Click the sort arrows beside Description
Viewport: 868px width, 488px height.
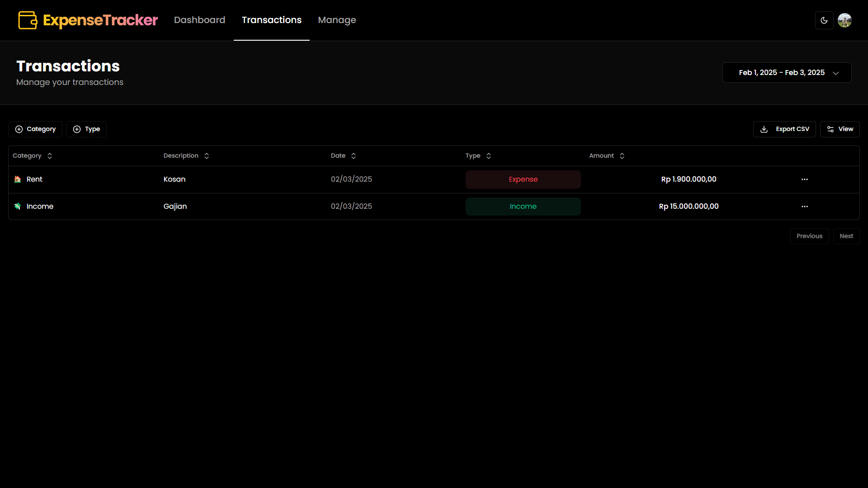pyautogui.click(x=207, y=156)
